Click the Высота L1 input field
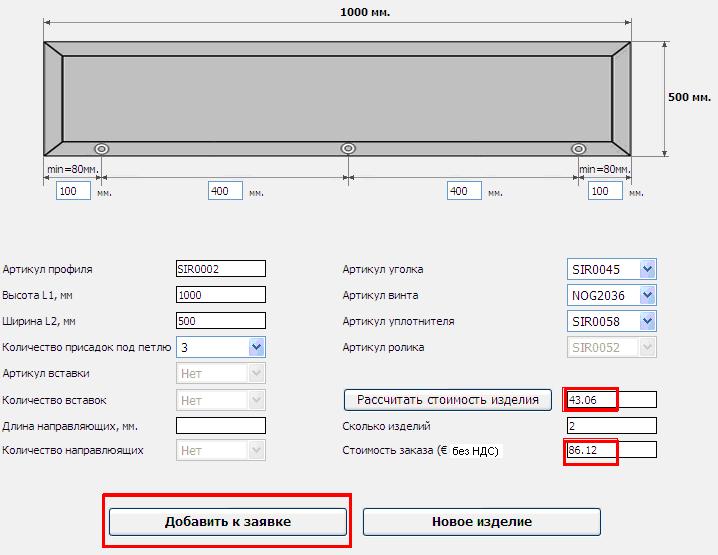718x555 pixels. pos(220,295)
